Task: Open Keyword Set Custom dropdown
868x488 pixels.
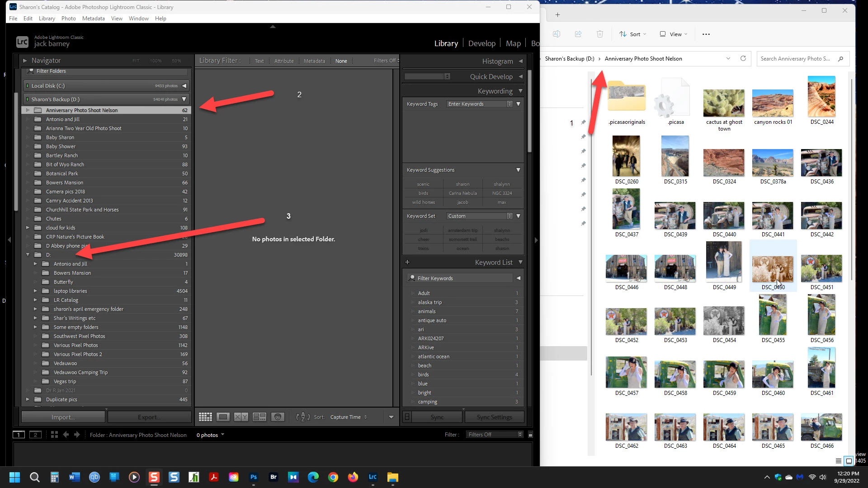Action: 480,216
